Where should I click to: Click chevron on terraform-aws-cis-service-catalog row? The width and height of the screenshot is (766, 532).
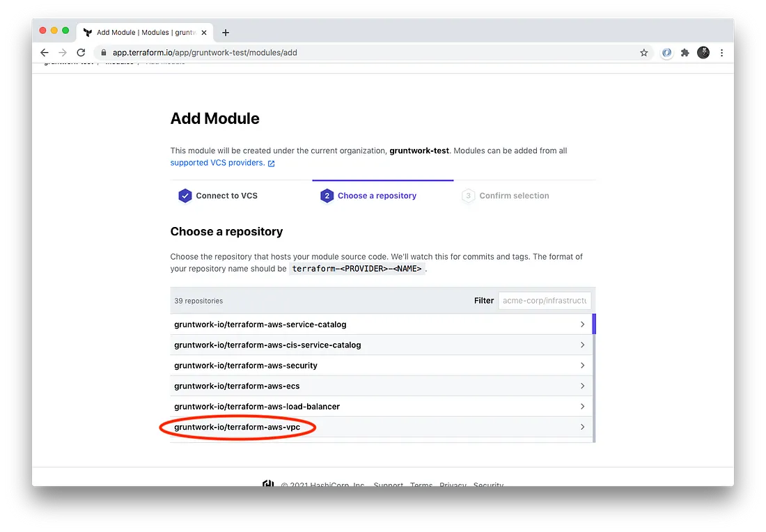[x=582, y=345]
